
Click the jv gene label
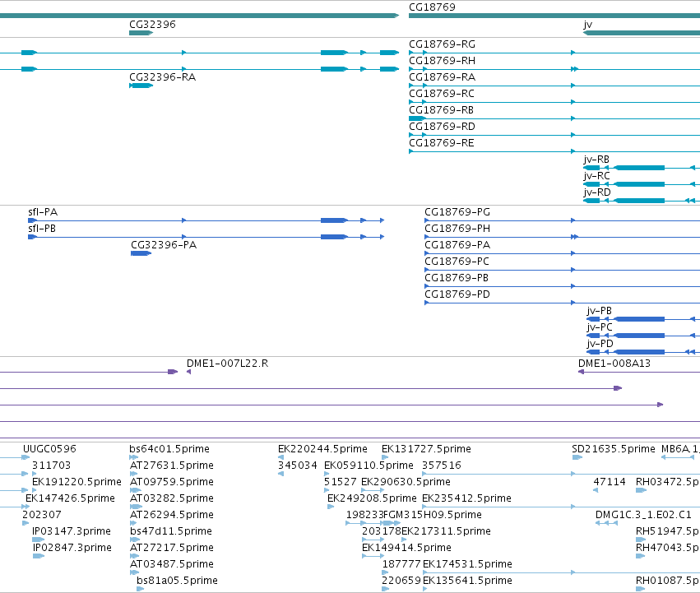tap(587, 25)
